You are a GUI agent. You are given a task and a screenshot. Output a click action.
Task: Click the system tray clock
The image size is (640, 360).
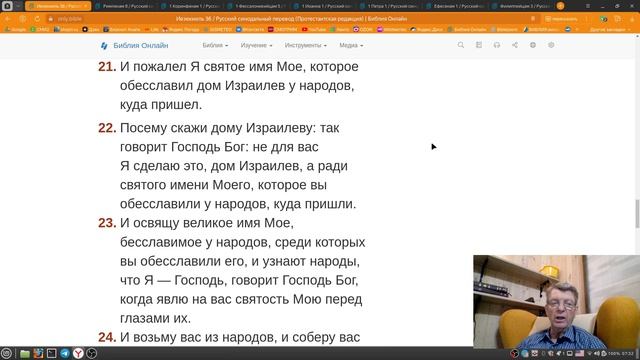[x=628, y=353]
